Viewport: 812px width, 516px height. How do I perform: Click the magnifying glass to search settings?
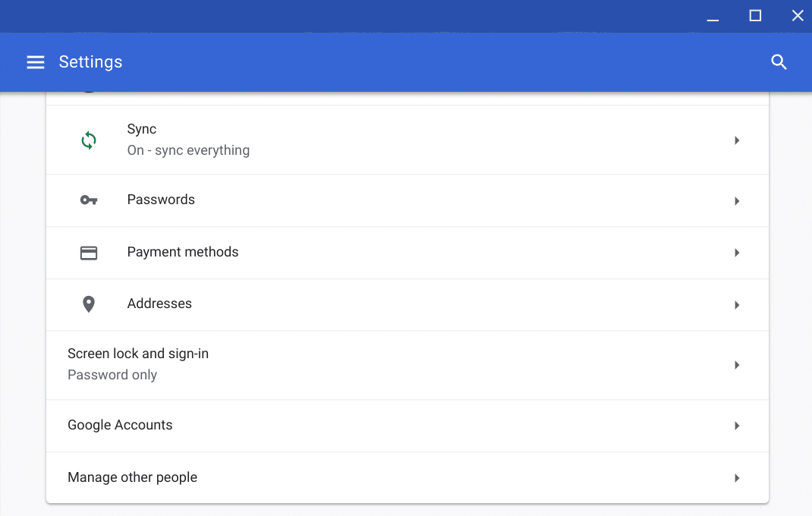point(779,61)
